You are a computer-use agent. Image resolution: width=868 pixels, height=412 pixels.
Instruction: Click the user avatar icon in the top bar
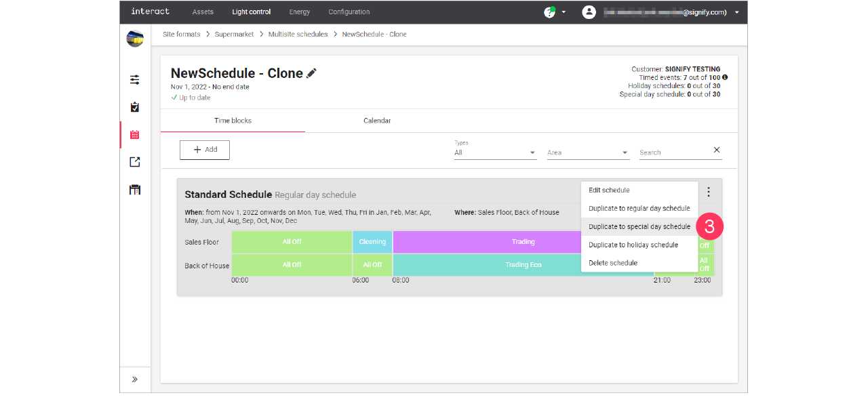point(589,12)
